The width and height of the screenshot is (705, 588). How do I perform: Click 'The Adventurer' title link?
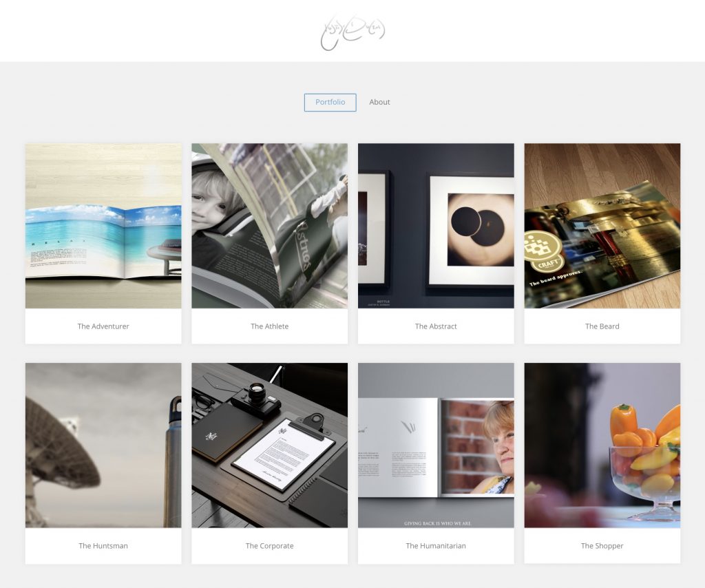[103, 326]
